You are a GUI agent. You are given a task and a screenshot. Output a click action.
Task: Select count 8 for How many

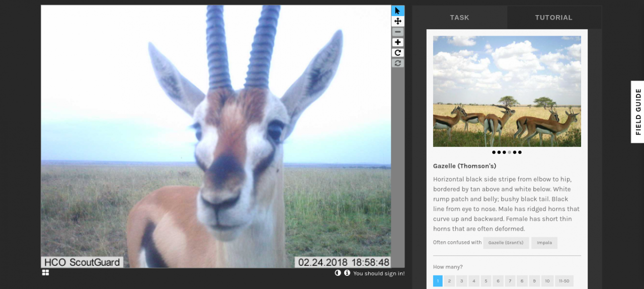(522, 281)
